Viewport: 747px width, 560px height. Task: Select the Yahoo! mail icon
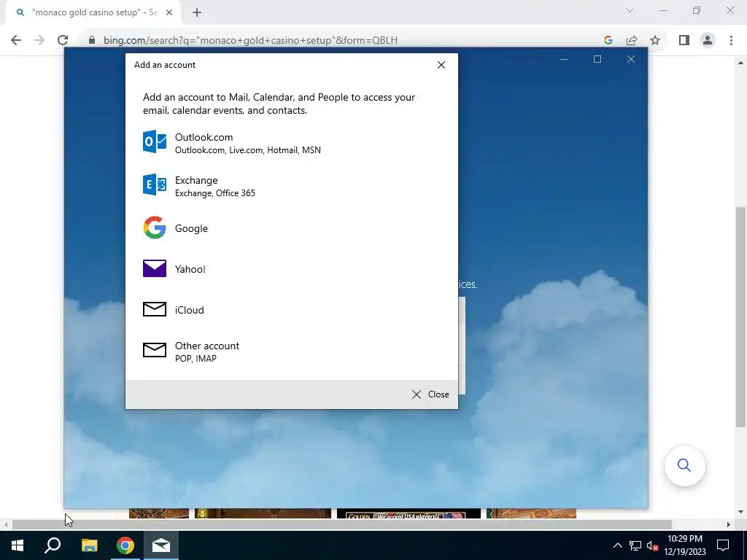click(x=155, y=268)
